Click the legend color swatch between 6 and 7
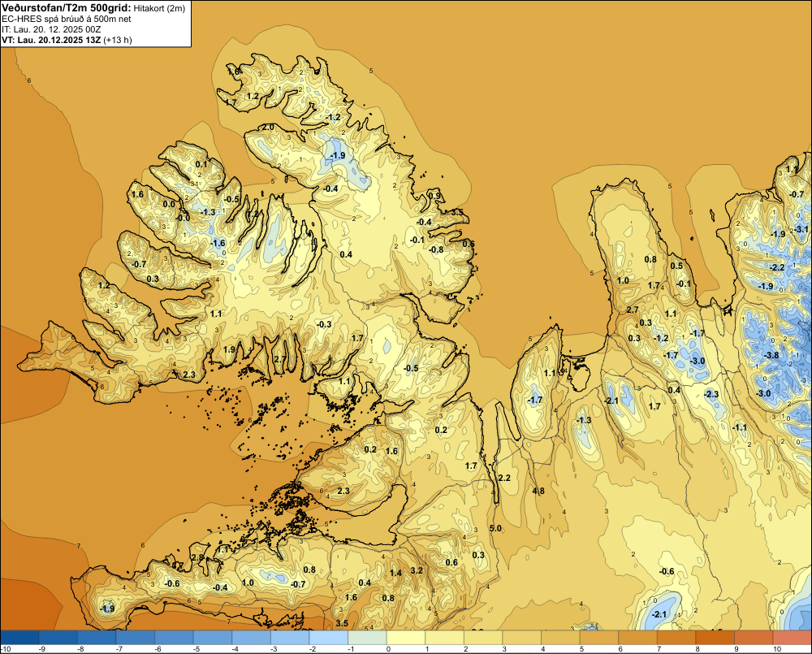Image resolution: width=812 pixels, height=654 pixels. [x=638, y=638]
